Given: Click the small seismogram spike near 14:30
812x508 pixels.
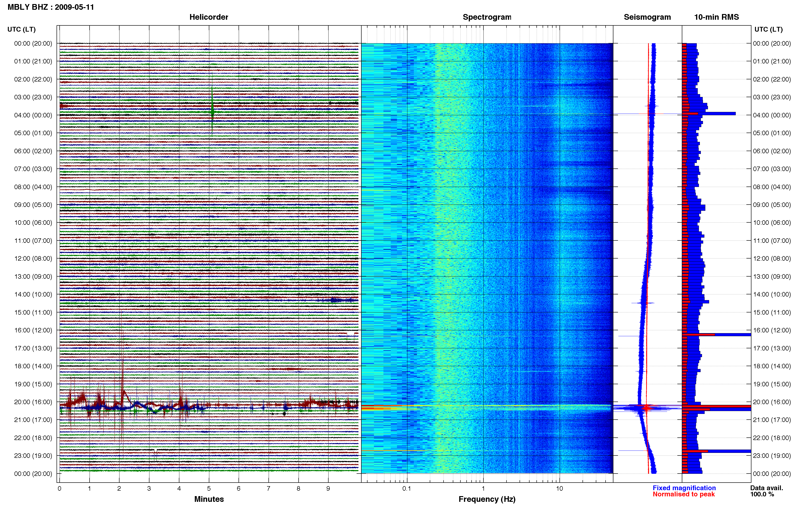Looking at the screenshot, I should (x=643, y=303).
